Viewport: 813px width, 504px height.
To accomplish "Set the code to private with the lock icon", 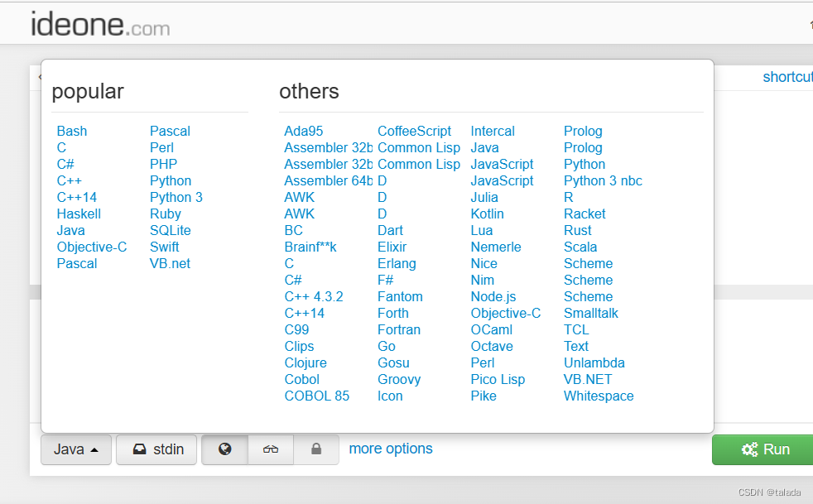I will point(316,449).
